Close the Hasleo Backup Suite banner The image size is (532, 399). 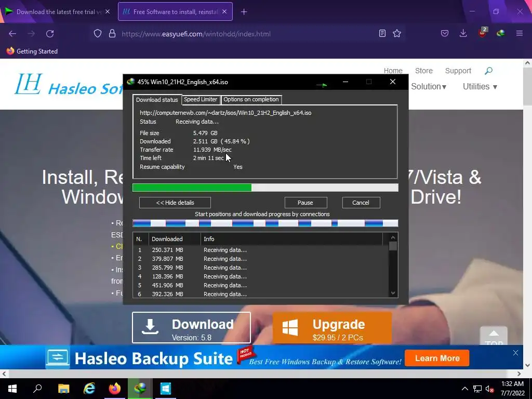pyautogui.click(x=515, y=353)
